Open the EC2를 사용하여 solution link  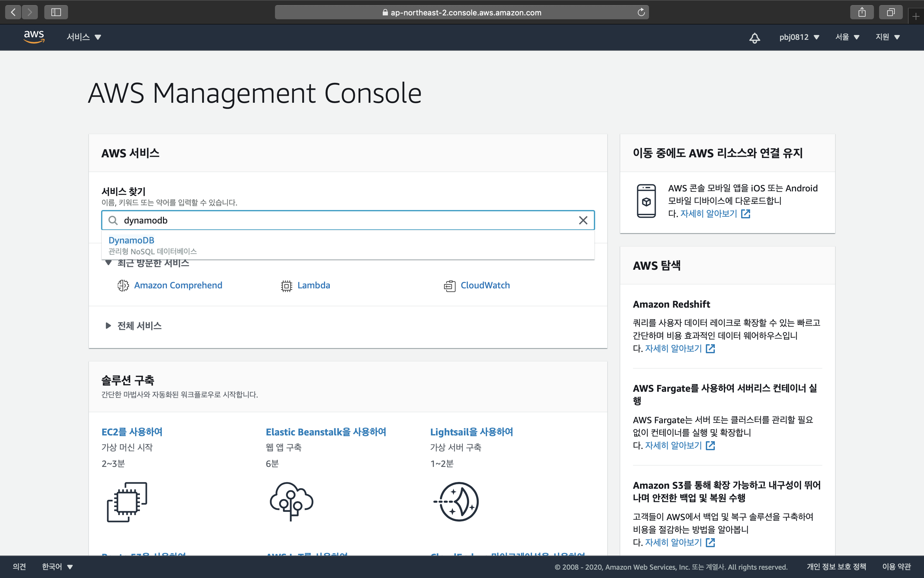point(132,432)
